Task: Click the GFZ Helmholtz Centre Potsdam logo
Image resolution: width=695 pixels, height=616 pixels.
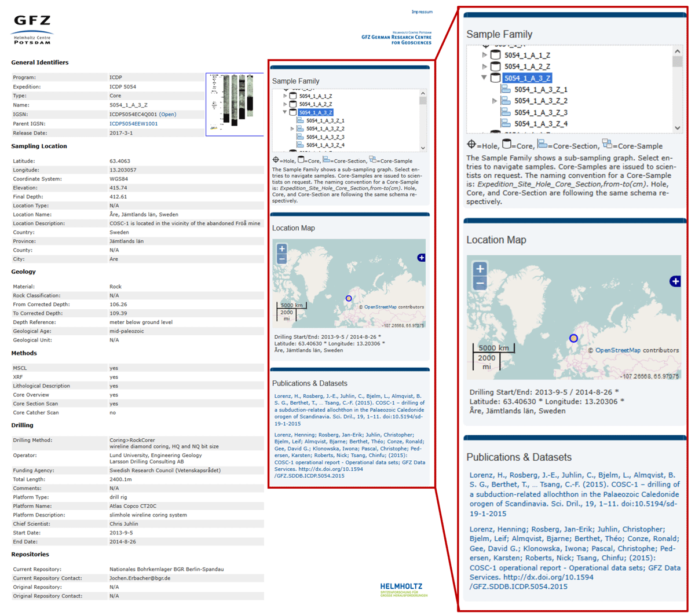Action: click(x=32, y=30)
